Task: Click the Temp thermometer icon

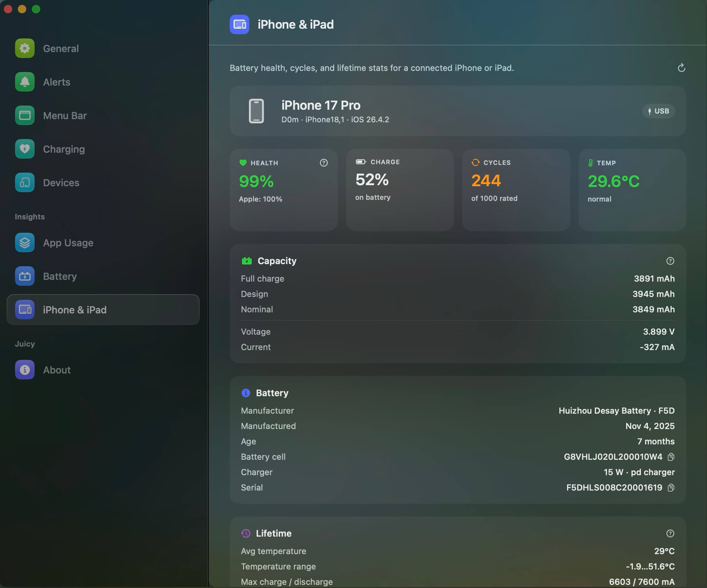Action: click(x=590, y=163)
